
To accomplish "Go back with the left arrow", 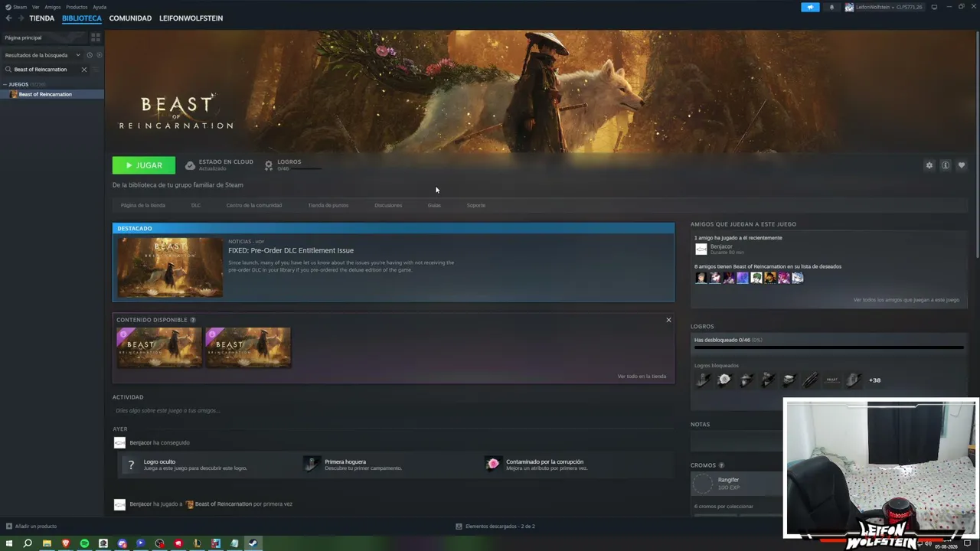I will pos(9,18).
